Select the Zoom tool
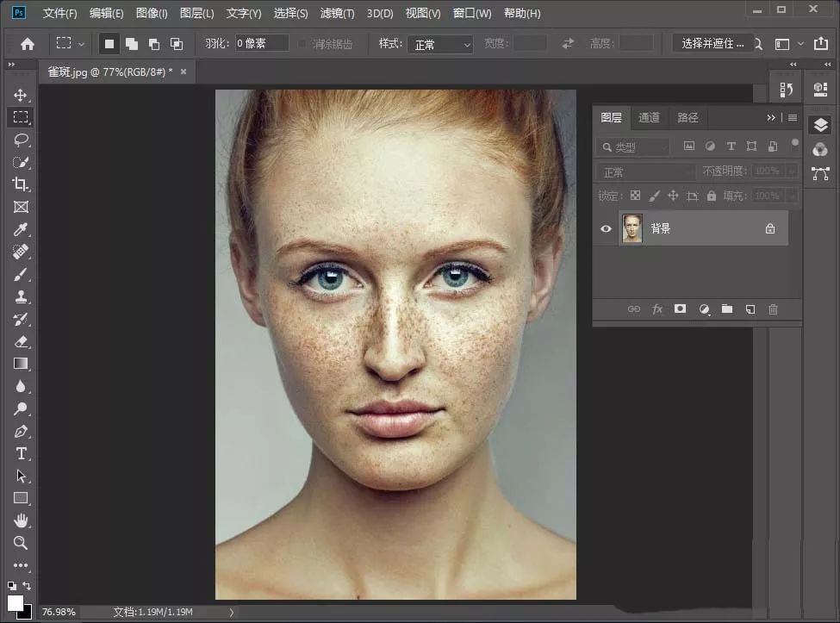The image size is (840, 623). coord(21,543)
